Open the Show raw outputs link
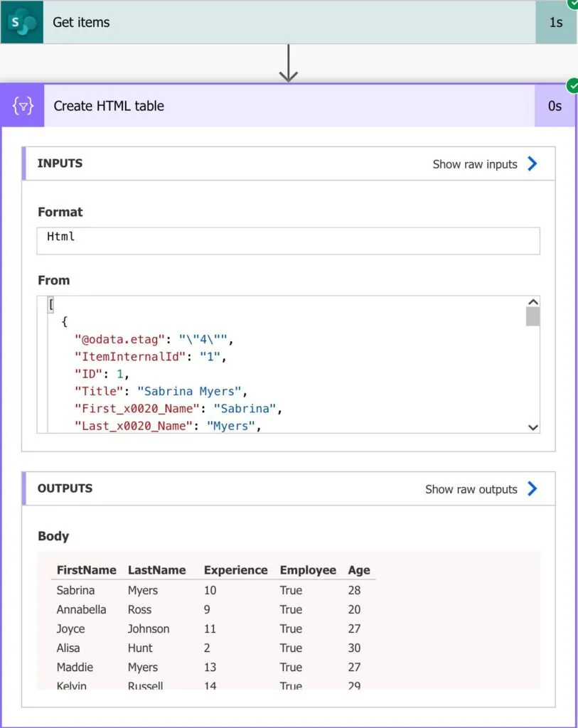 [471, 489]
